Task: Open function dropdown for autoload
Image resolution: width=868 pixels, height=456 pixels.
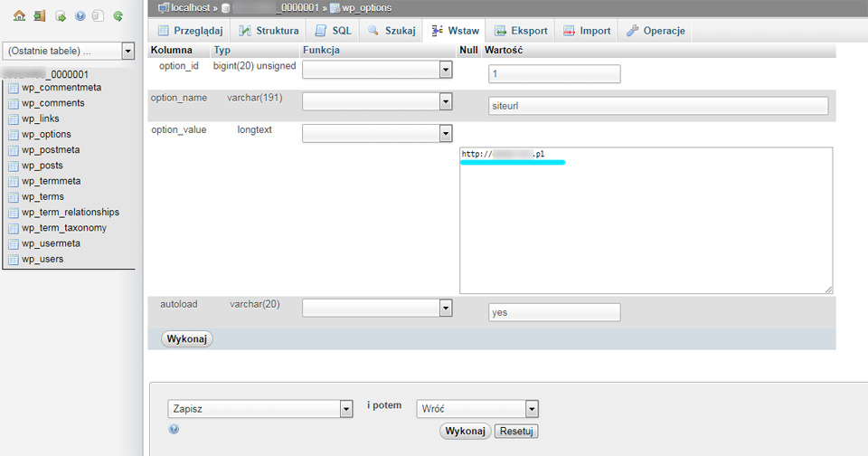Action: click(x=377, y=308)
